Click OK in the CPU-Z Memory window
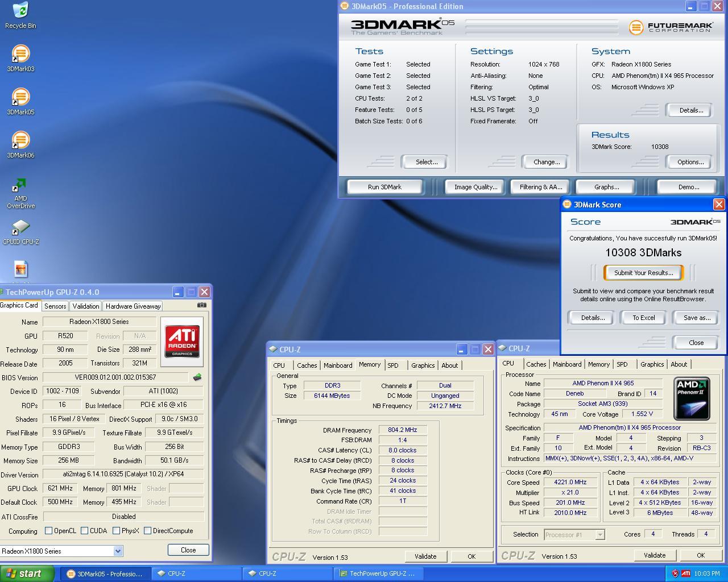 pyautogui.click(x=471, y=556)
